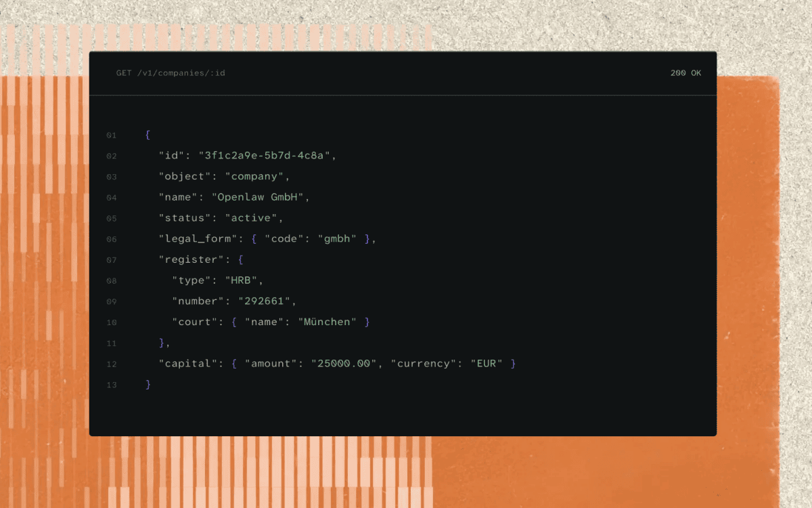Image resolution: width=812 pixels, height=508 pixels.
Task: Select the currency value EUR
Action: (x=487, y=364)
